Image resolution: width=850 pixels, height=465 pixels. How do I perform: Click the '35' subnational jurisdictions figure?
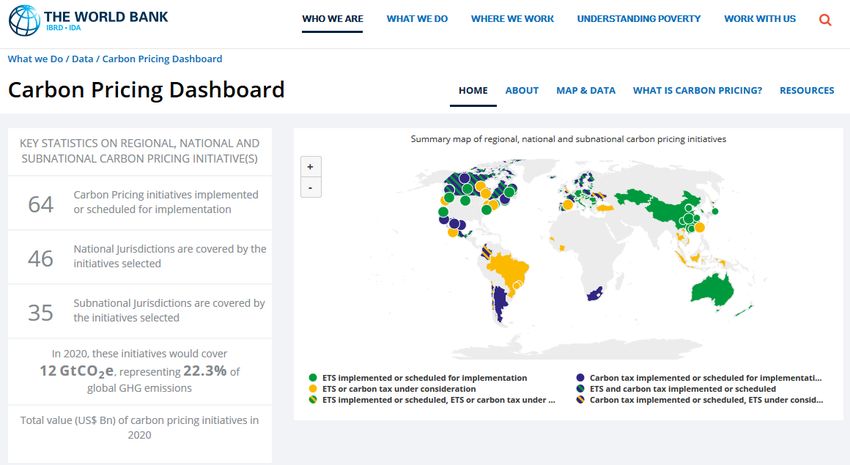41,313
